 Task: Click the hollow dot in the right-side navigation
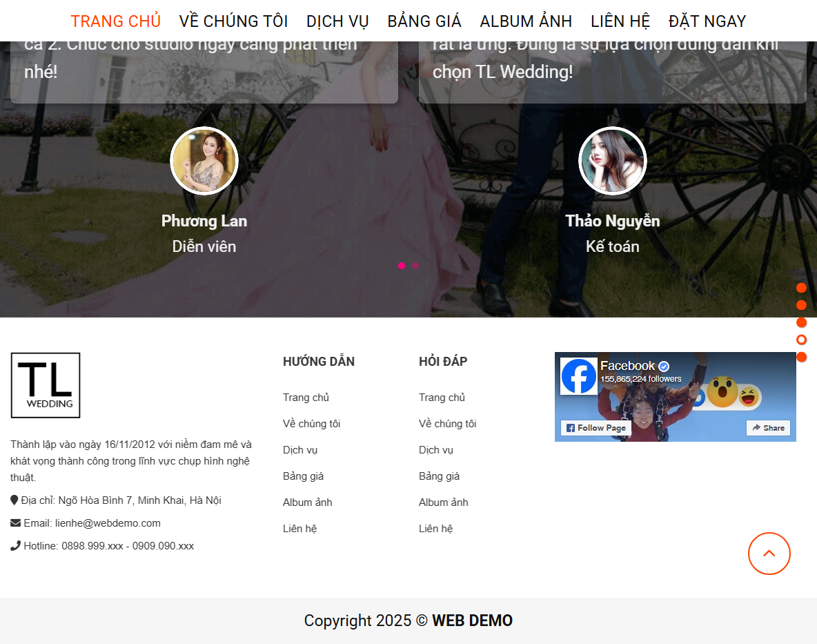click(x=801, y=339)
